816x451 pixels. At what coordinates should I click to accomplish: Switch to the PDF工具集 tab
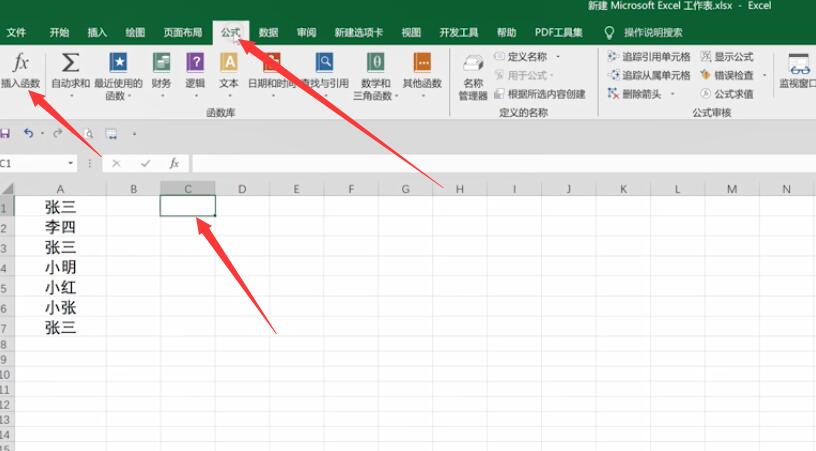[558, 32]
